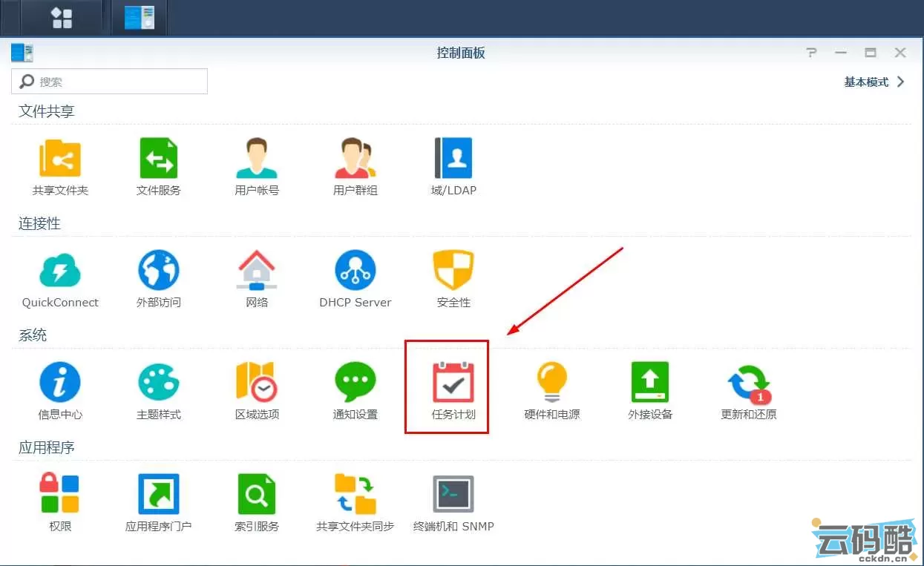Open 终端机和 SNMP terminal settings
This screenshot has height=566, width=924.
(453, 494)
